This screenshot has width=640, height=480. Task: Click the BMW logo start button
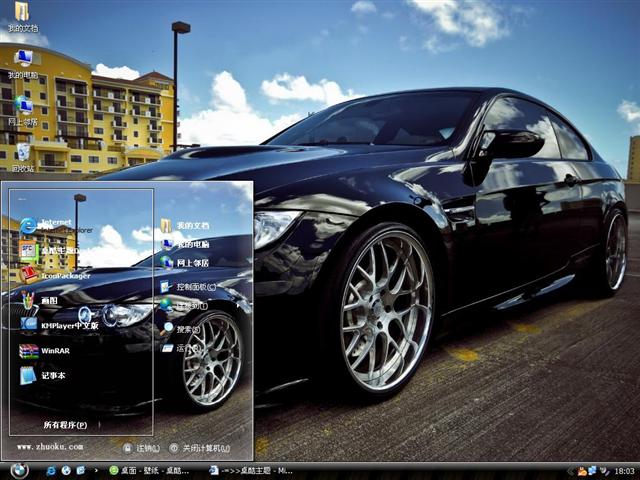[x=19, y=470]
